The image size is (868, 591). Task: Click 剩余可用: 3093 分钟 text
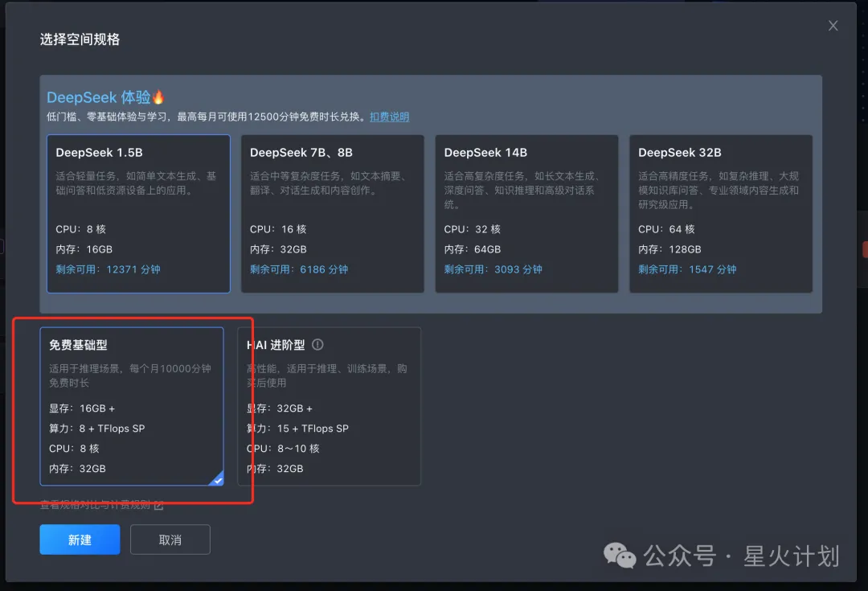pos(493,269)
